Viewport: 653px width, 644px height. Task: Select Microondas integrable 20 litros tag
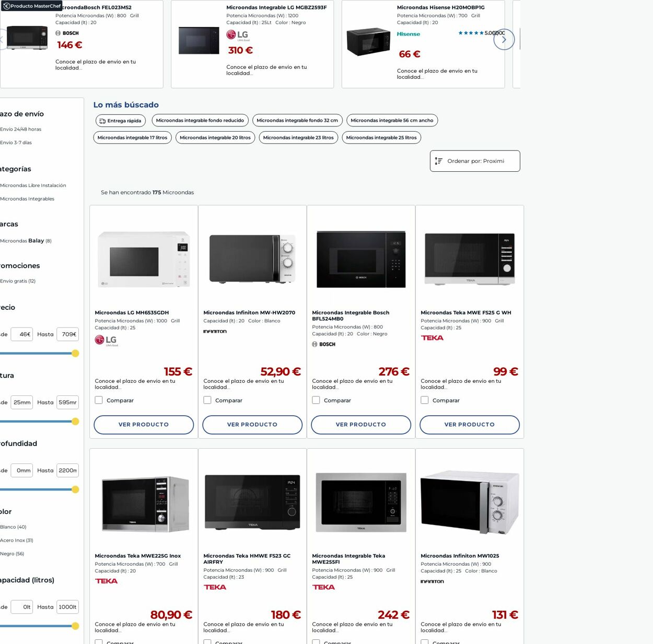click(215, 138)
